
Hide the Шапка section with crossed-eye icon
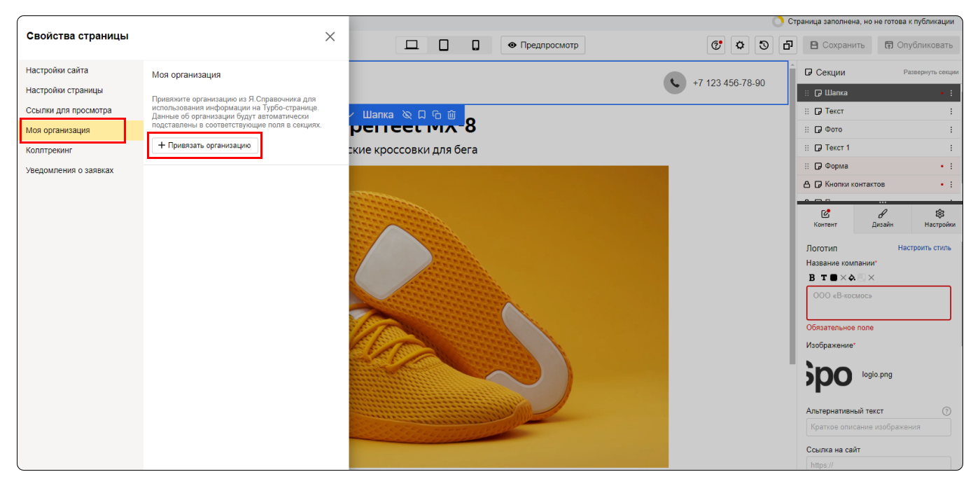(x=407, y=115)
